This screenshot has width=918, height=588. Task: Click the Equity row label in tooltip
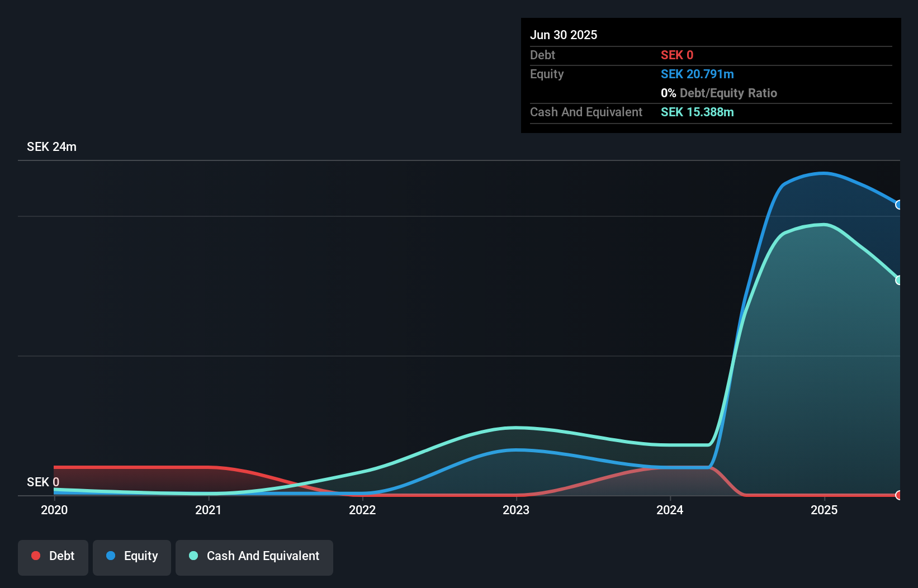pos(547,74)
